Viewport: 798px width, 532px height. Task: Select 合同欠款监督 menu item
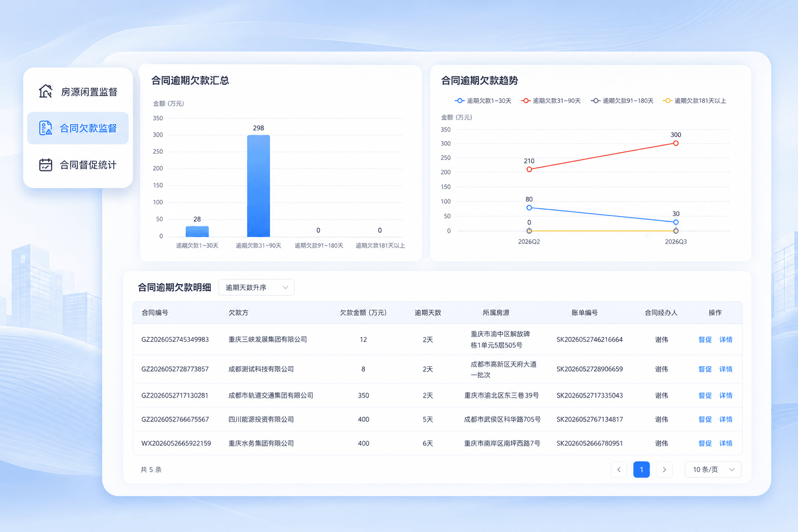(78, 128)
